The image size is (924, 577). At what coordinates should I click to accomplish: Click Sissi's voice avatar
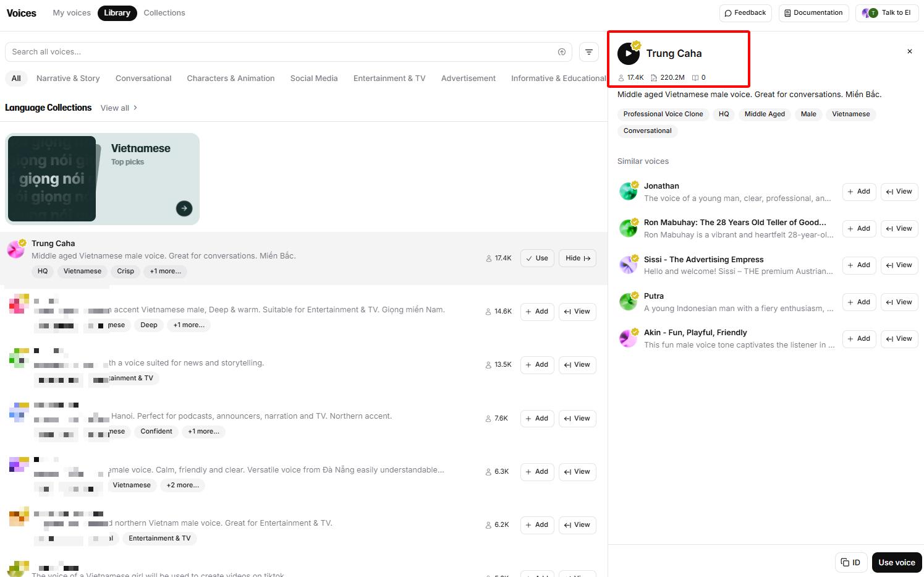pos(629,265)
